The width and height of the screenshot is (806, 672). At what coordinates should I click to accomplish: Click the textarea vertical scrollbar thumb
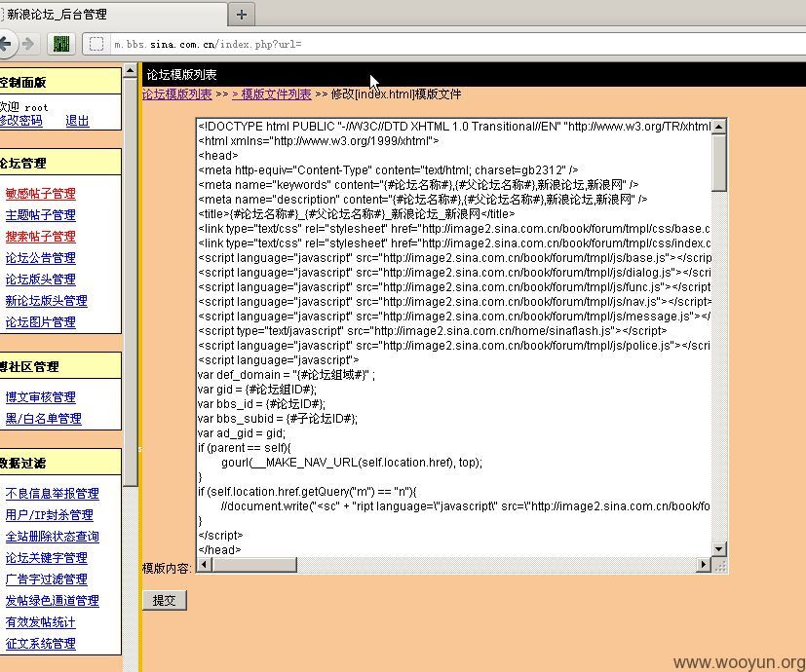point(719,163)
